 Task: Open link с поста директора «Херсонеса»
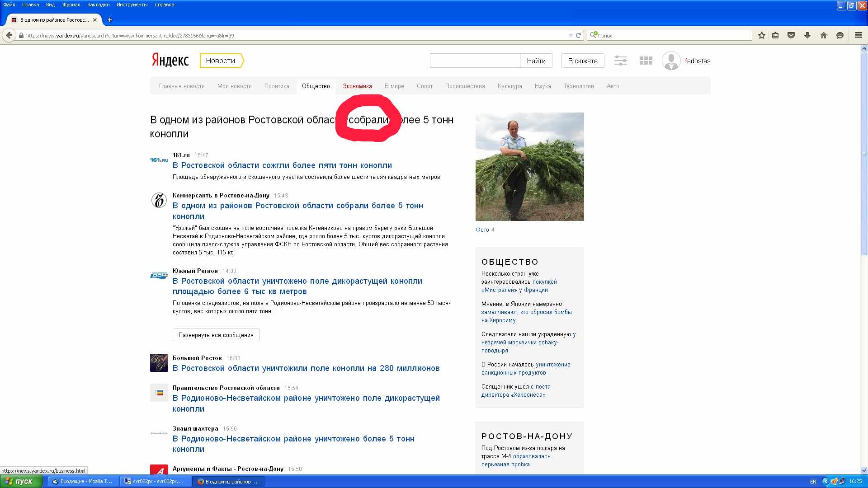pos(516,391)
